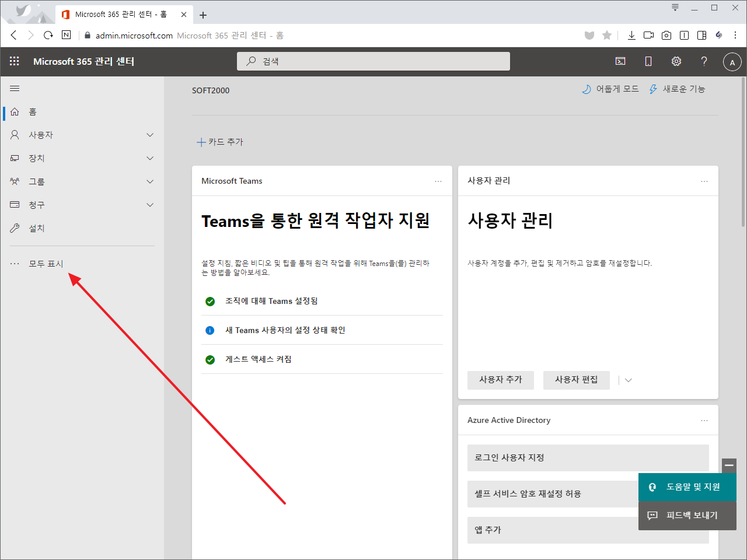Click 모두 표시 to show all items
The height and width of the screenshot is (560, 747).
pos(46,264)
